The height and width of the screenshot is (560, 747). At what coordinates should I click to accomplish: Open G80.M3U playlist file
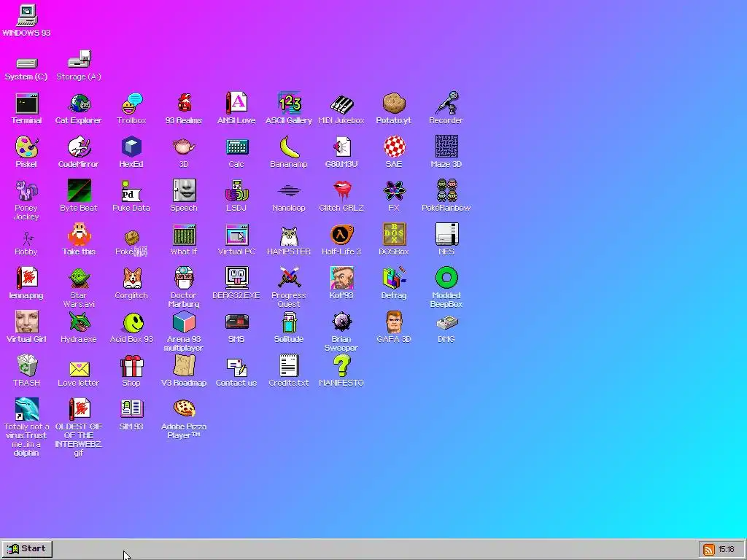[341, 147]
